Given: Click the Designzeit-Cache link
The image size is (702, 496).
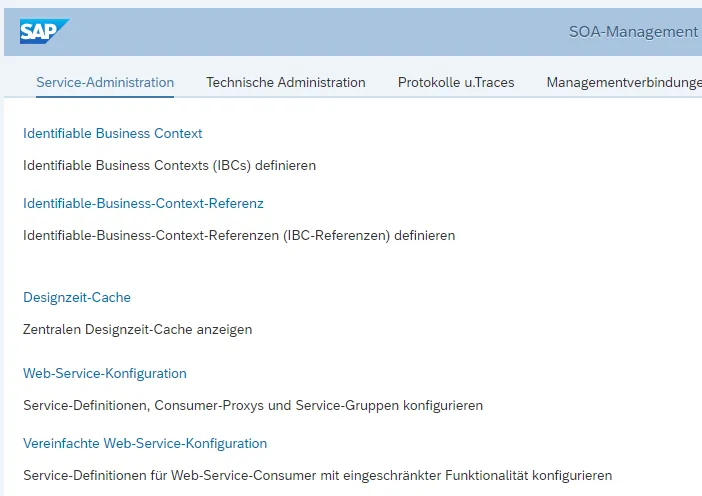Looking at the screenshot, I should [77, 297].
